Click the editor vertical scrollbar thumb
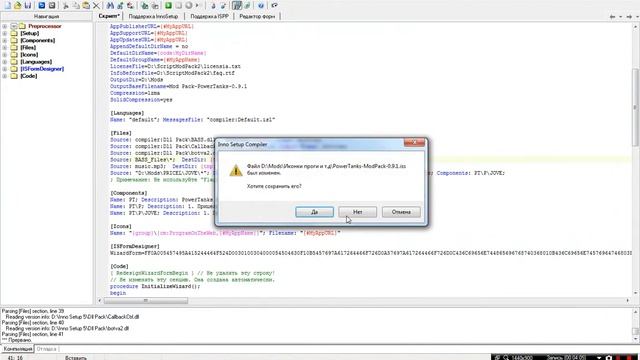640x360 pixels. pyautogui.click(x=636, y=107)
